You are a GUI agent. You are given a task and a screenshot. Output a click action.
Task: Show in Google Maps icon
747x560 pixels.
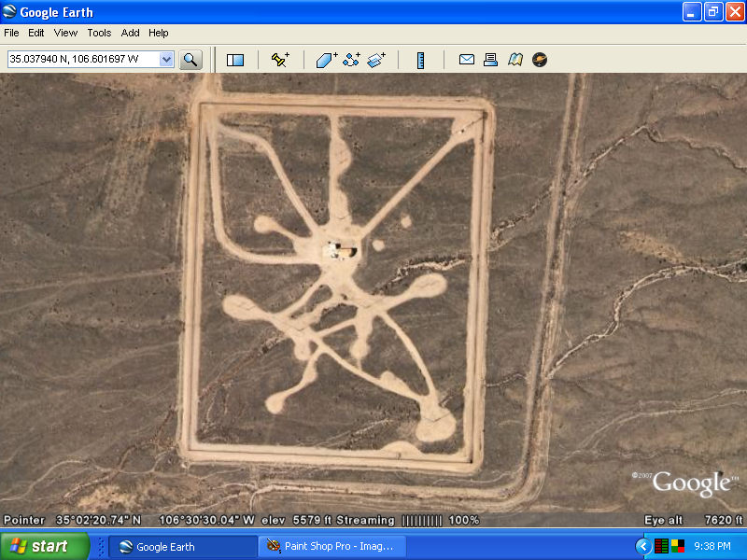click(x=515, y=60)
